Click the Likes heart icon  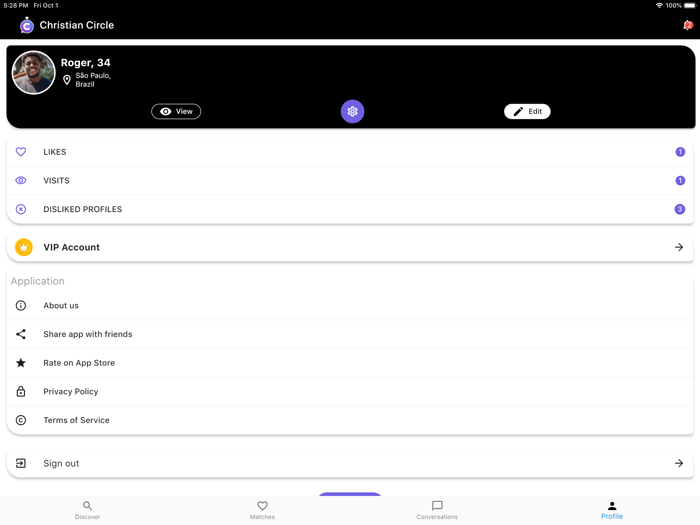click(x=21, y=152)
